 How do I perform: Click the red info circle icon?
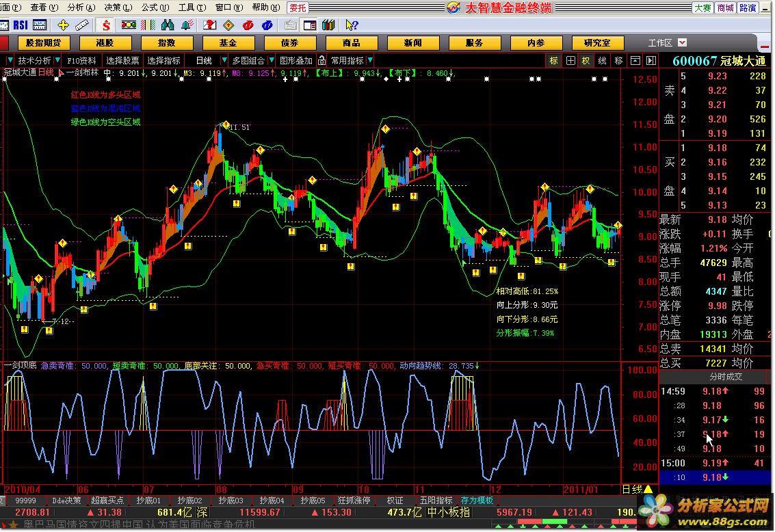click(x=248, y=25)
